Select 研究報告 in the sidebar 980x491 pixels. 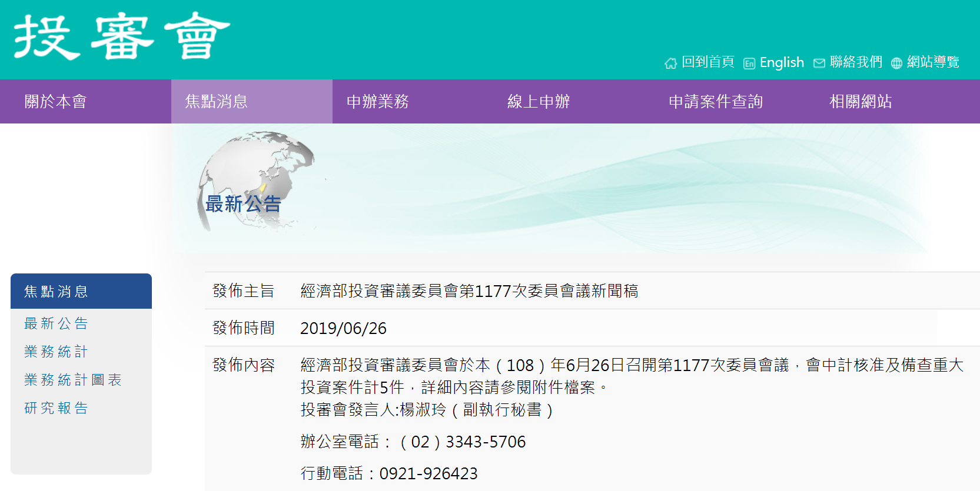point(56,408)
